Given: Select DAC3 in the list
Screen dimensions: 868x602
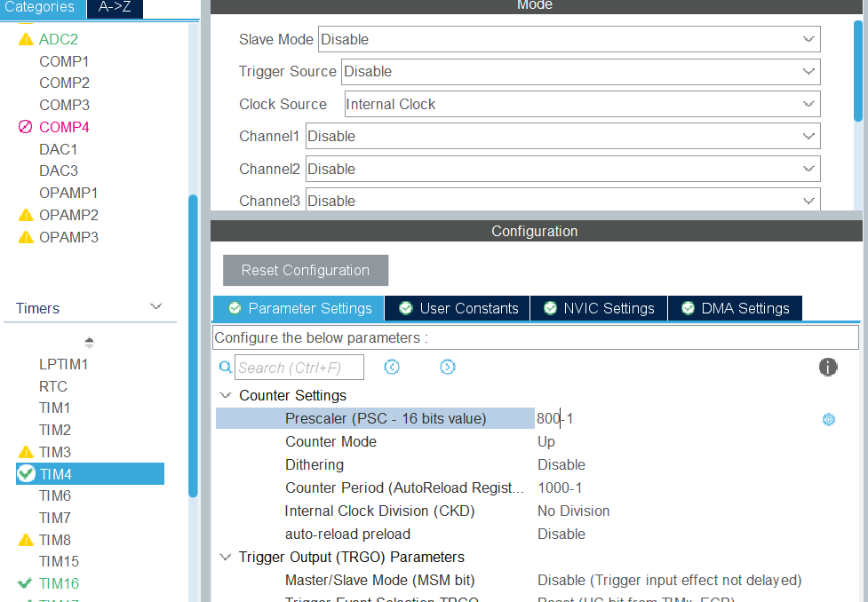Looking at the screenshot, I should (x=59, y=170).
